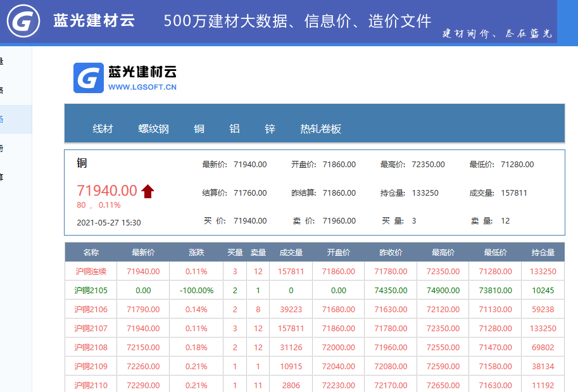Select the 沪铜连续 row name
The image size is (578, 392).
tap(91, 272)
